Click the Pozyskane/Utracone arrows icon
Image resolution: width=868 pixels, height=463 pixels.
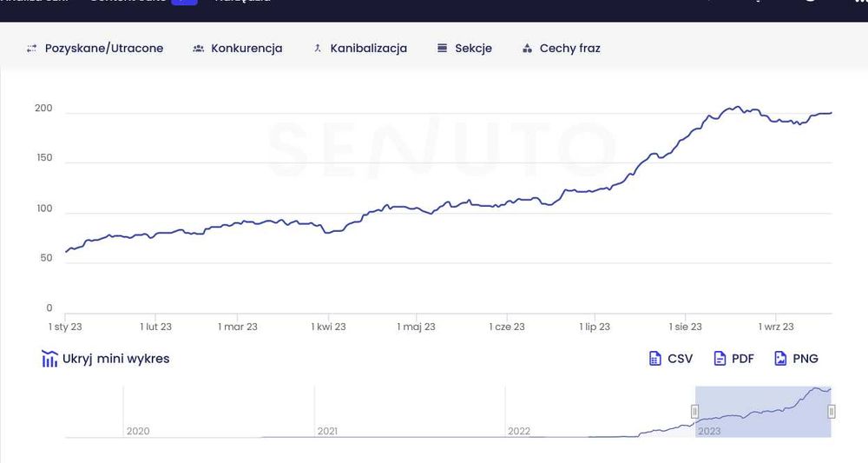32,49
